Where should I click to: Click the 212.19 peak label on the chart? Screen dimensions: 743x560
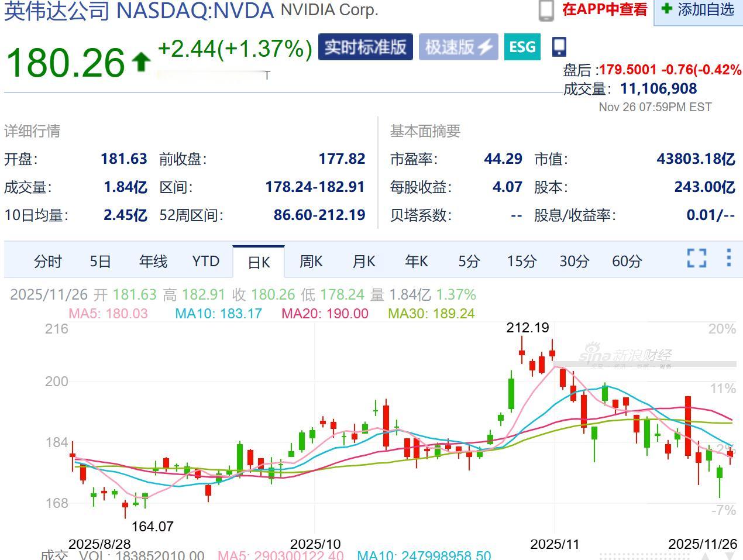pyautogui.click(x=528, y=328)
